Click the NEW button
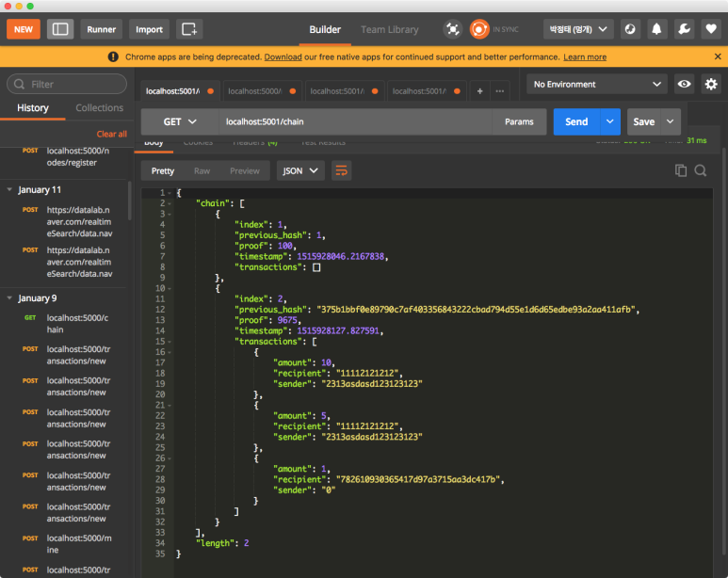 [24, 29]
